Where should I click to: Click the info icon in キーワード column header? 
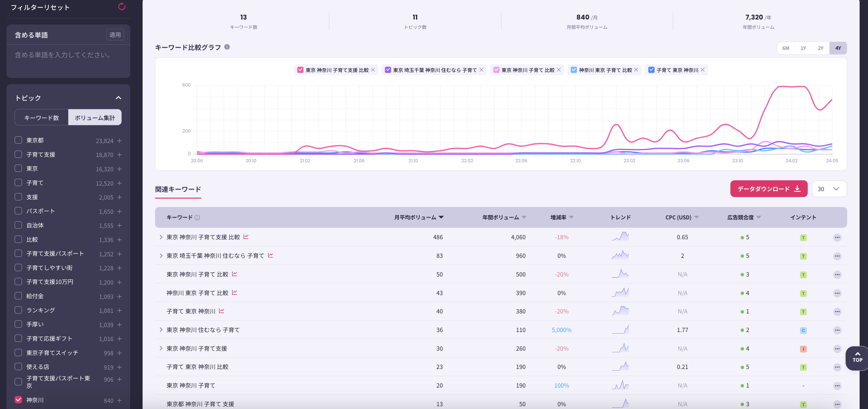[x=198, y=218]
